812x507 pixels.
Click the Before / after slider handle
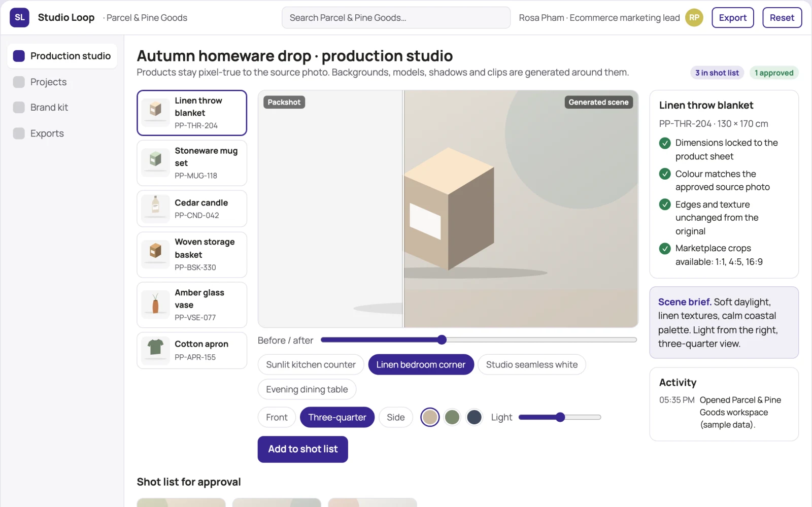pos(442,340)
